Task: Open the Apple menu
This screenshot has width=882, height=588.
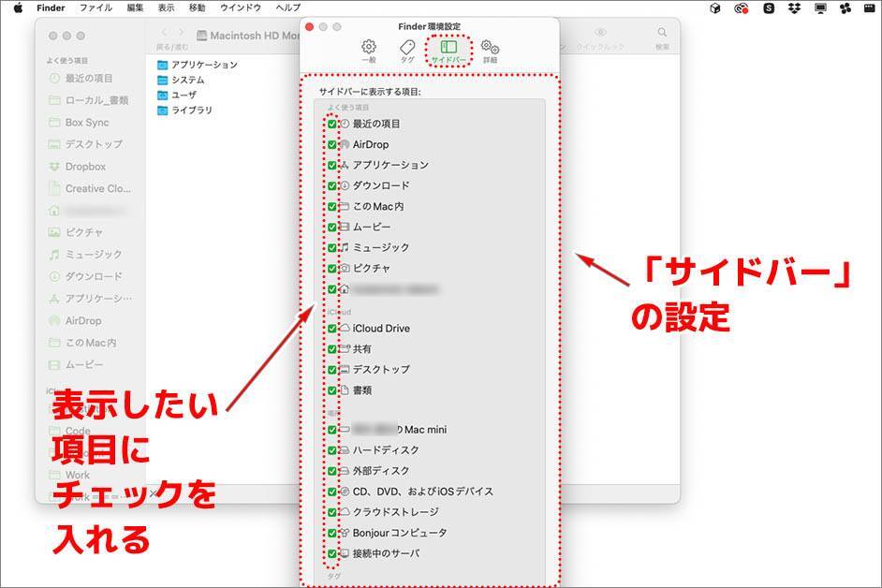Action: (x=17, y=7)
